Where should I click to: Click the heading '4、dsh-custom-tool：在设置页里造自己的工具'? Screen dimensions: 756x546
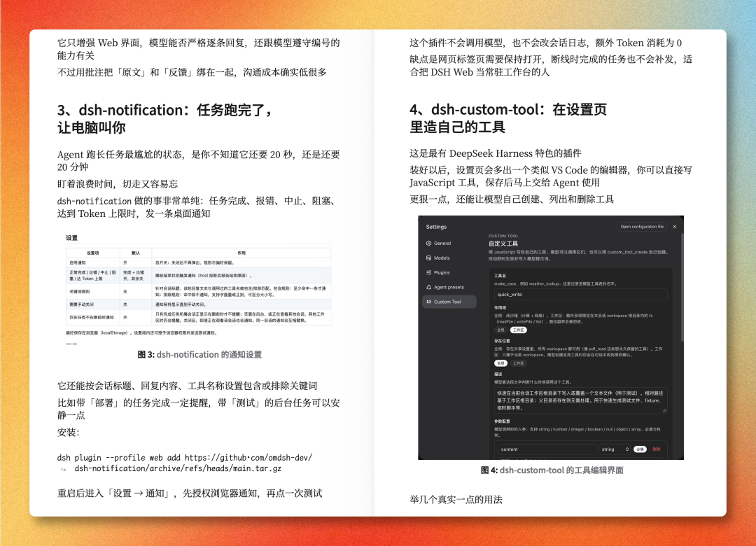click(x=508, y=118)
